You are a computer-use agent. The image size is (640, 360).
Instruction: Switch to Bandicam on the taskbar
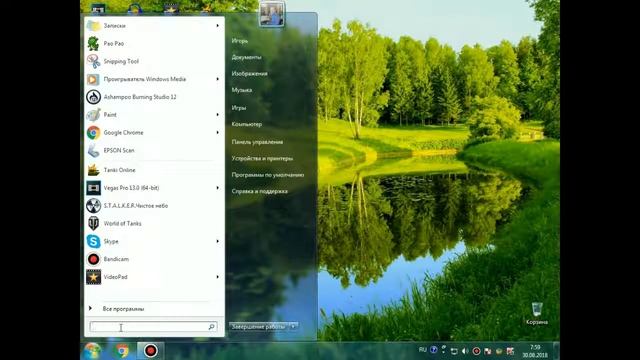[150, 351]
